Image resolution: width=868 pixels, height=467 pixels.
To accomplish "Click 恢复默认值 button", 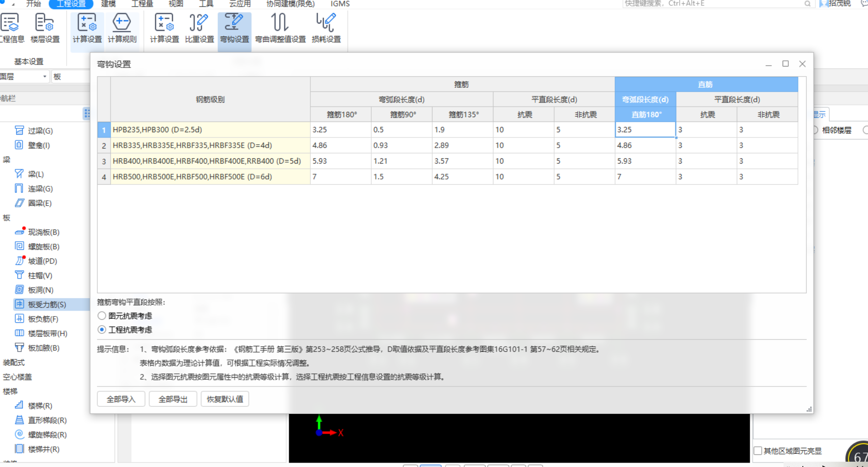I will pos(225,399).
